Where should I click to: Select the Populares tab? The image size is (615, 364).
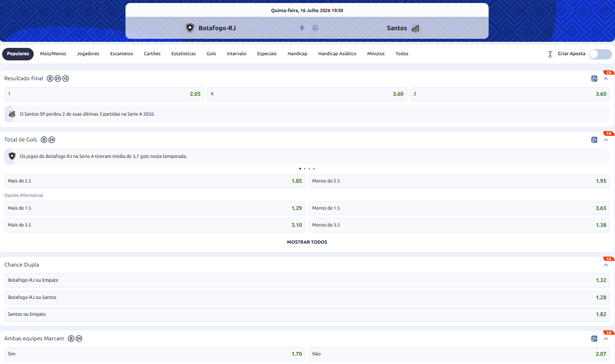click(x=18, y=54)
